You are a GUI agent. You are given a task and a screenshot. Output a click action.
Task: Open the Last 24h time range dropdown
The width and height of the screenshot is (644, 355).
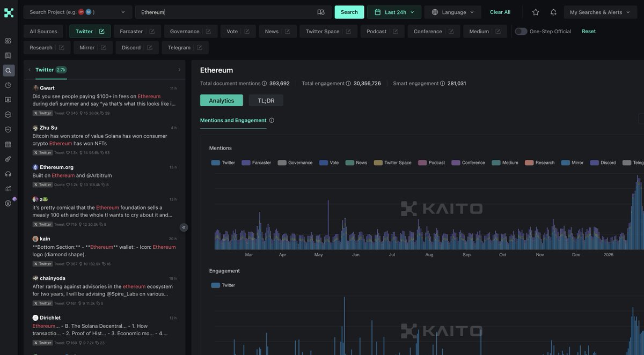tap(394, 12)
